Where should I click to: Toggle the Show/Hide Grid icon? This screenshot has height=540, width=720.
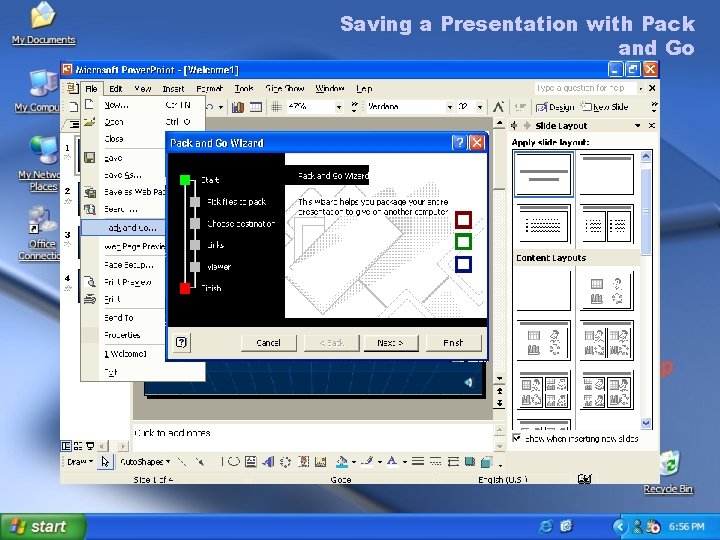(276, 107)
